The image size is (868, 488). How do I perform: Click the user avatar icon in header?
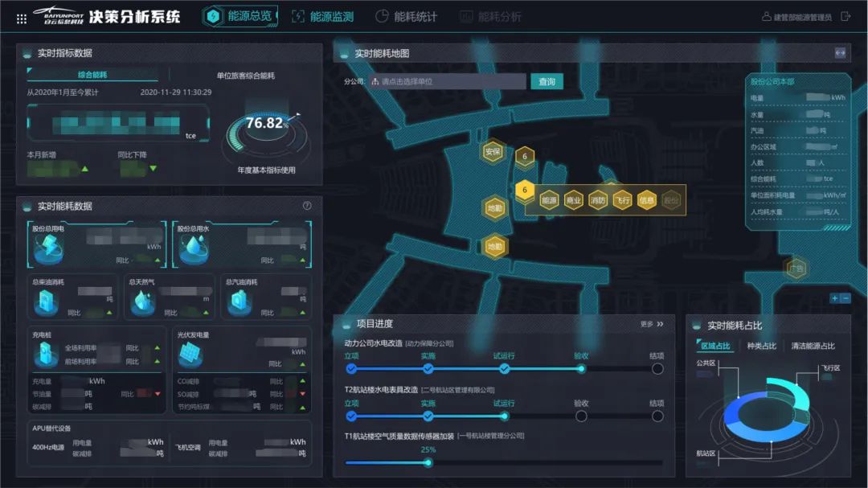click(x=766, y=17)
